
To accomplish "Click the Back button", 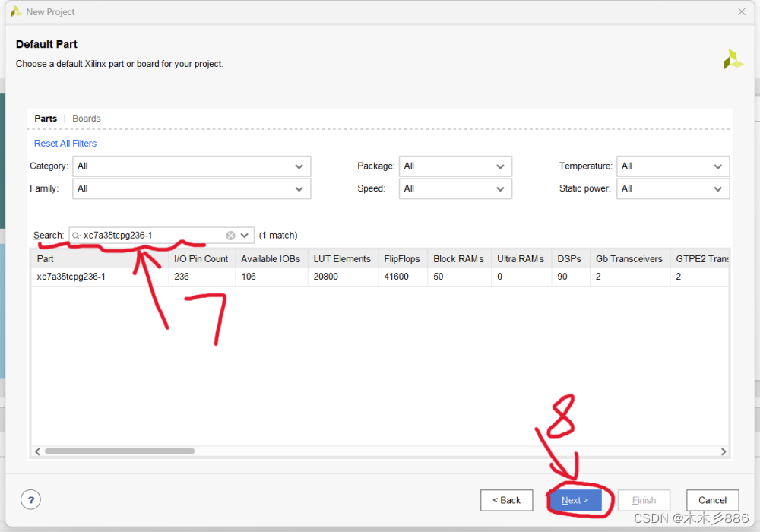I will 506,500.
